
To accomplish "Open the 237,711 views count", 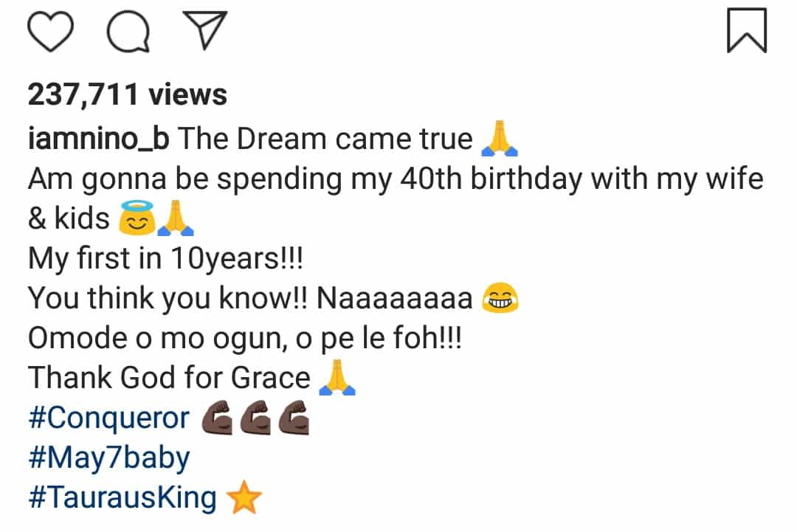I will (x=128, y=94).
